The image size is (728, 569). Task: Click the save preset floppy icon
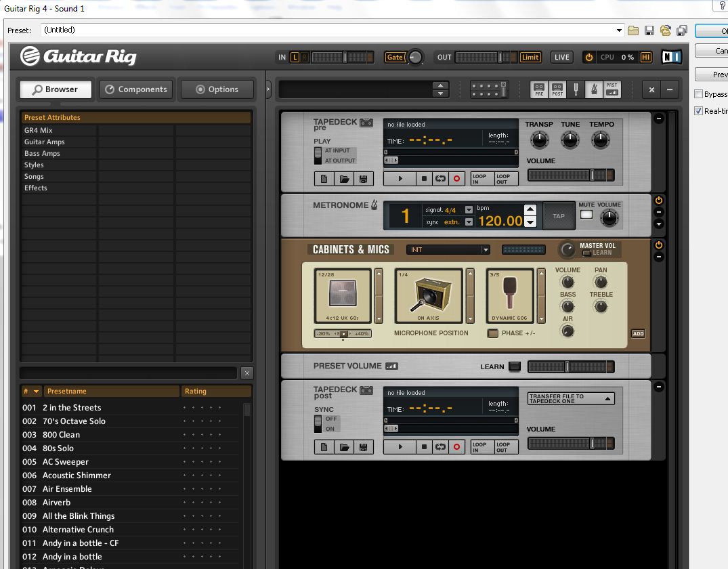coord(649,30)
